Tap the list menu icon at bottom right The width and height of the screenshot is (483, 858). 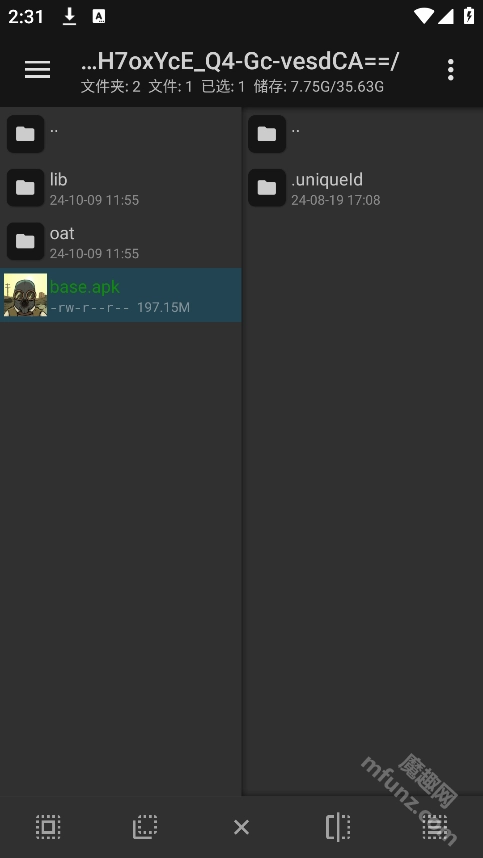[x=435, y=826]
